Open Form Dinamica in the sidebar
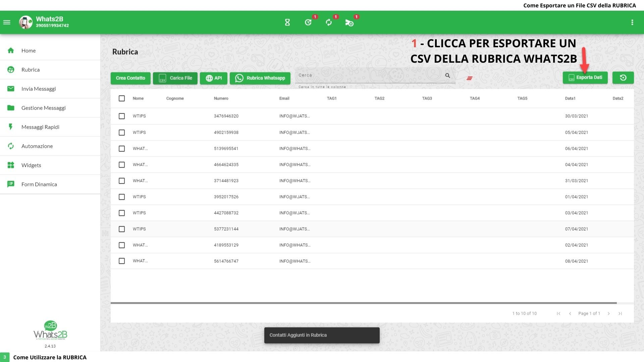Image resolution: width=644 pixels, height=362 pixels. [50, 184]
